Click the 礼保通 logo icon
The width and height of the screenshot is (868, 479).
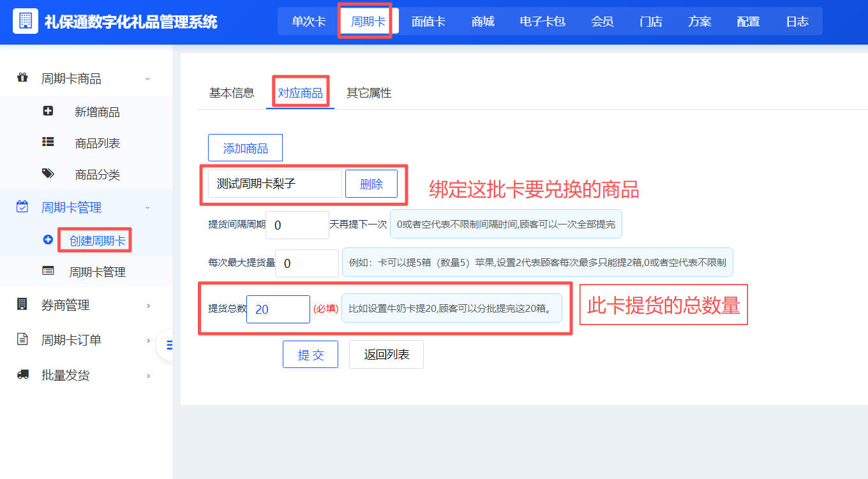(25, 21)
